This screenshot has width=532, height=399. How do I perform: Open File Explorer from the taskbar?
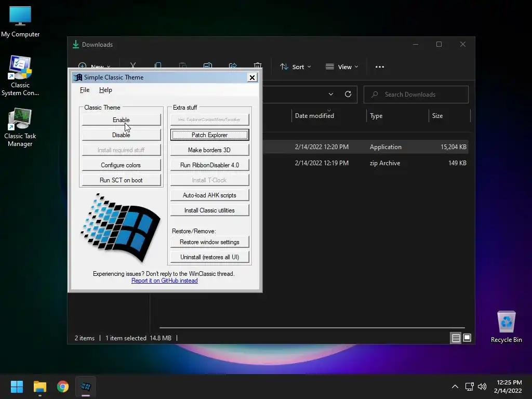point(39,387)
